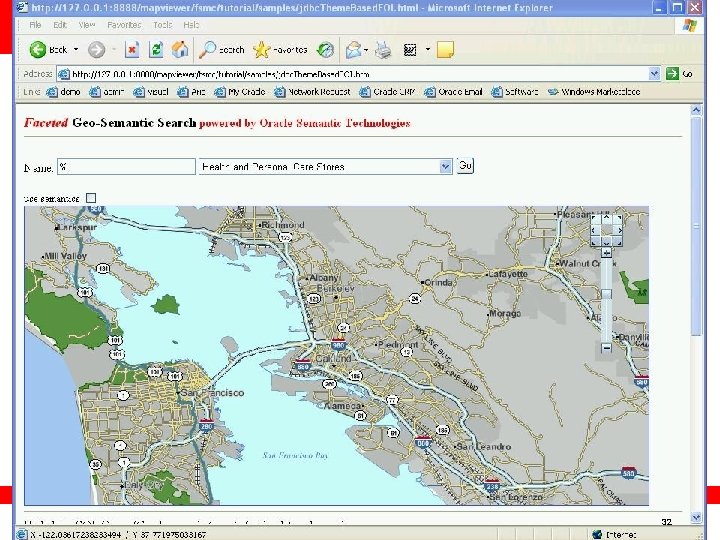Pan map to lower-left corner arrow

pyautogui.click(x=595, y=241)
